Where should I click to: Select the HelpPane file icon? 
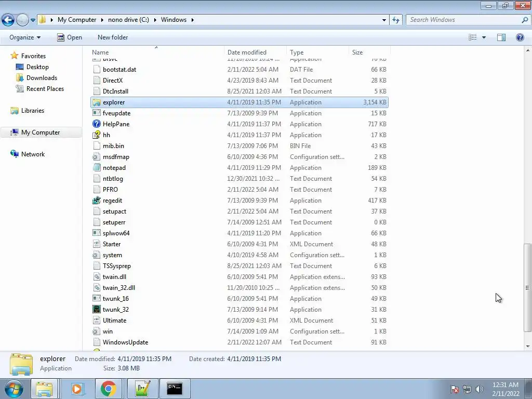(x=97, y=124)
